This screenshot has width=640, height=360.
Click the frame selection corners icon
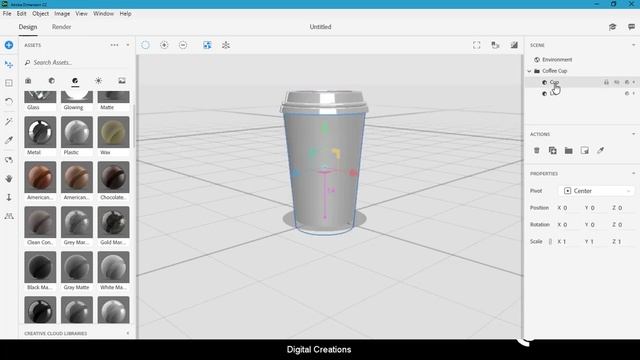pyautogui.click(x=476, y=45)
